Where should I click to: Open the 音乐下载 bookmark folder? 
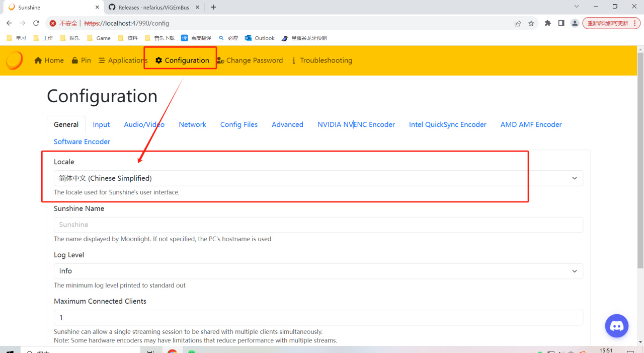159,38
